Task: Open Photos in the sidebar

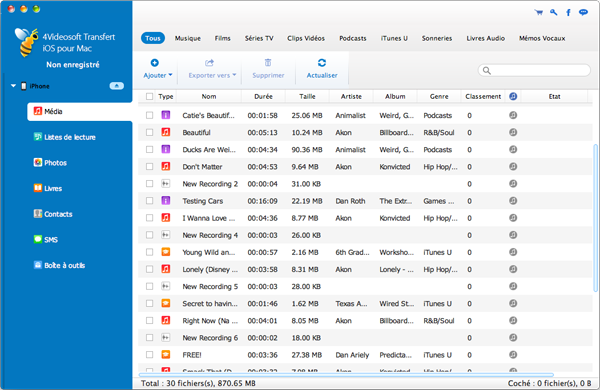Action: [x=50, y=163]
